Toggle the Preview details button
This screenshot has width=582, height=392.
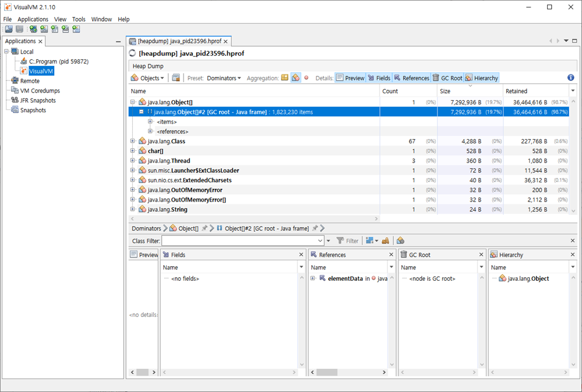tap(350, 78)
